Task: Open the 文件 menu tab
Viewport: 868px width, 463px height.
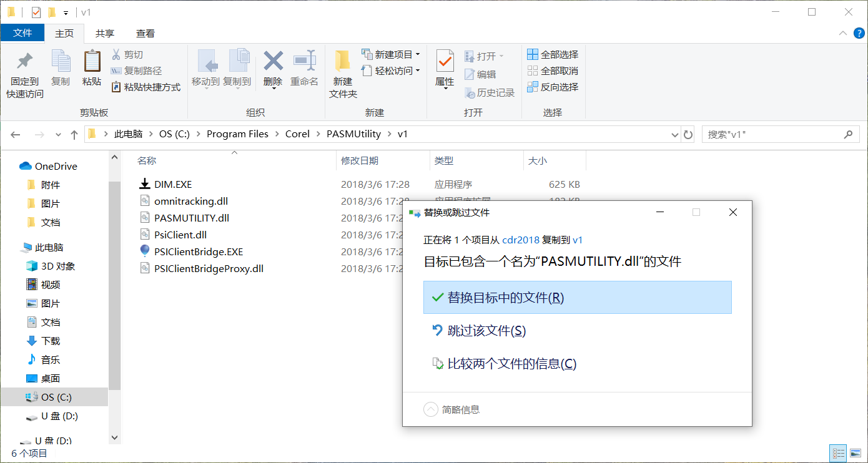Action: [22, 33]
